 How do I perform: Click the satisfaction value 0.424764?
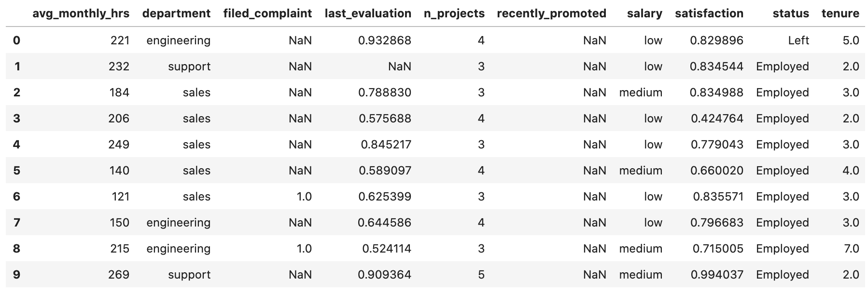[716, 119]
